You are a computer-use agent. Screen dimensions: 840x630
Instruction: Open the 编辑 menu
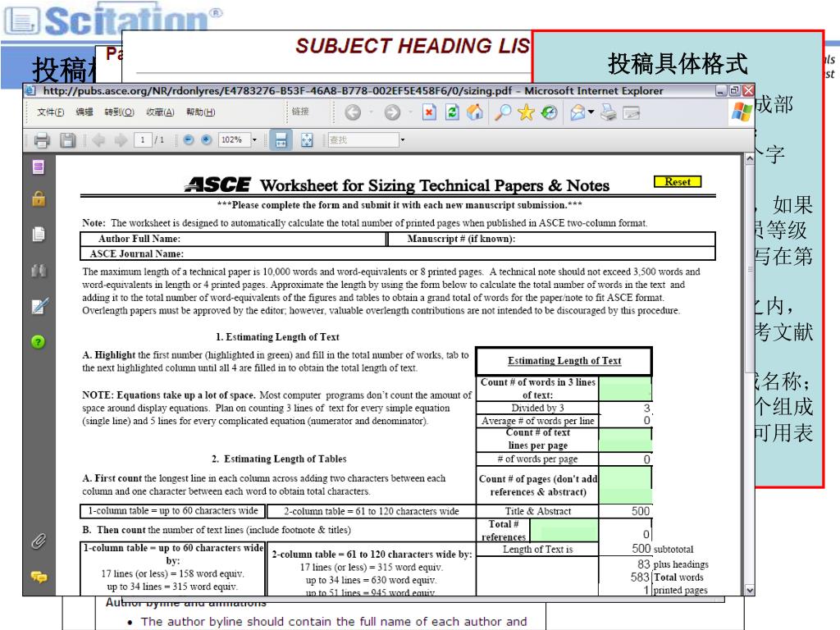[x=84, y=112]
